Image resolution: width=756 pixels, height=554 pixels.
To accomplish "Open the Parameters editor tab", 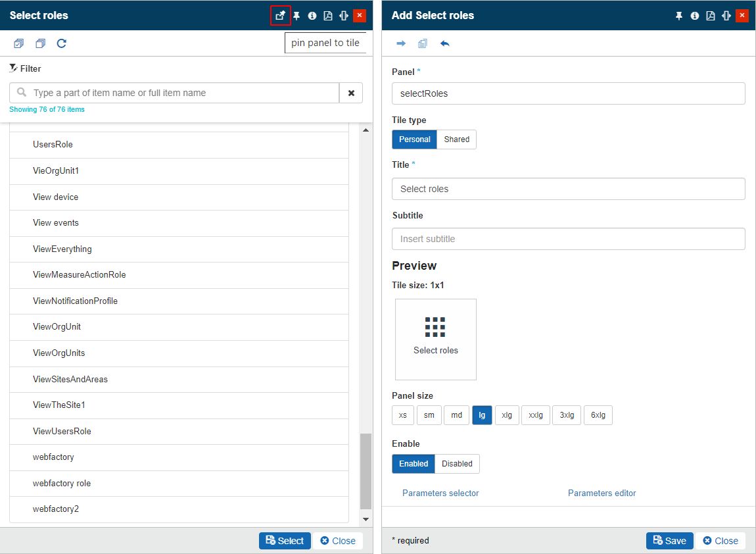I will pyautogui.click(x=602, y=493).
